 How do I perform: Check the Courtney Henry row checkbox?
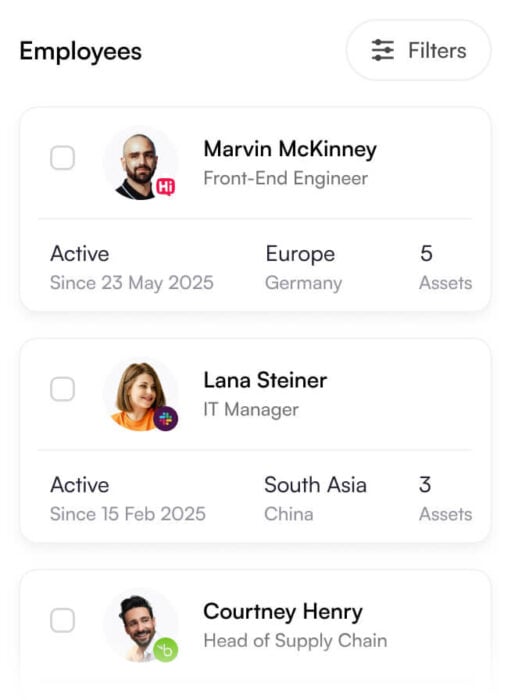[62, 621]
